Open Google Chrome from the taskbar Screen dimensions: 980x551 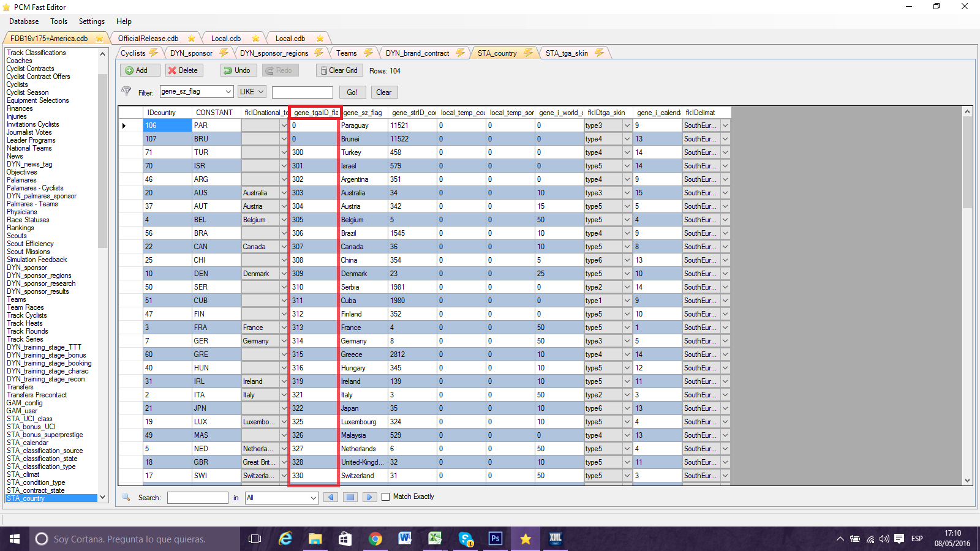(375, 539)
